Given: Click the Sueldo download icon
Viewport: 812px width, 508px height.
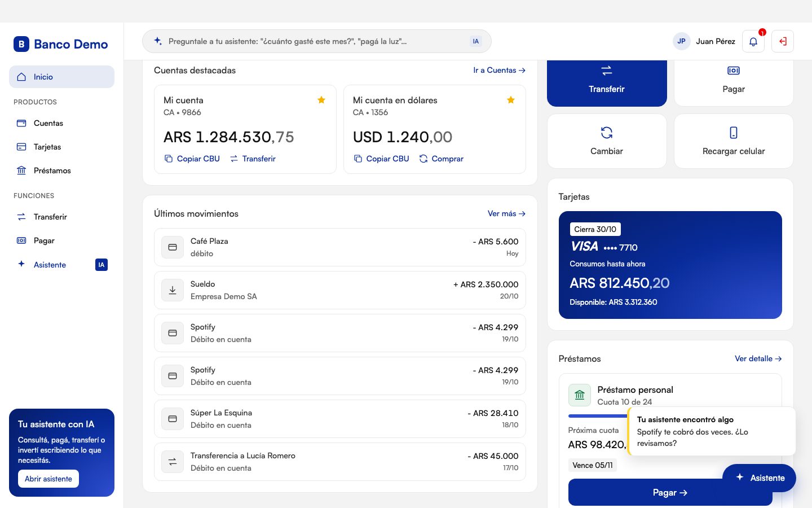Looking at the screenshot, I should click(173, 290).
